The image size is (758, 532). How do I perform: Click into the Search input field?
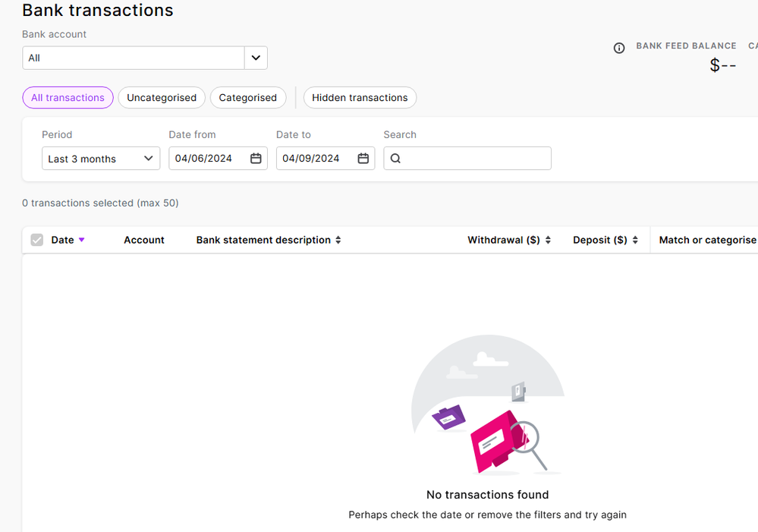474,159
